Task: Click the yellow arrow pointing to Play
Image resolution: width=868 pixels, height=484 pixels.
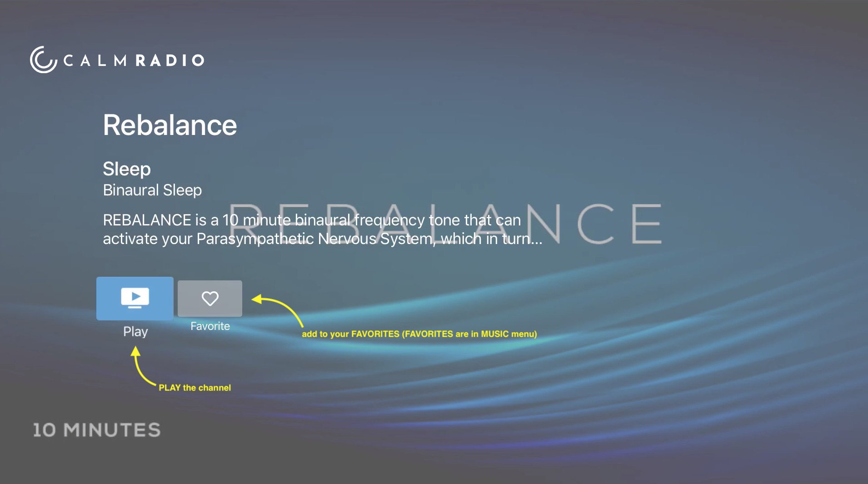Action: 140,366
